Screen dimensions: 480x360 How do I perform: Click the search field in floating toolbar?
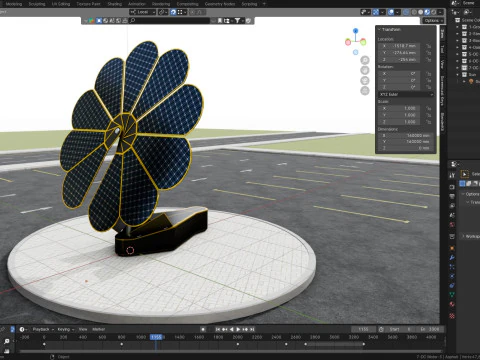coord(169,21)
